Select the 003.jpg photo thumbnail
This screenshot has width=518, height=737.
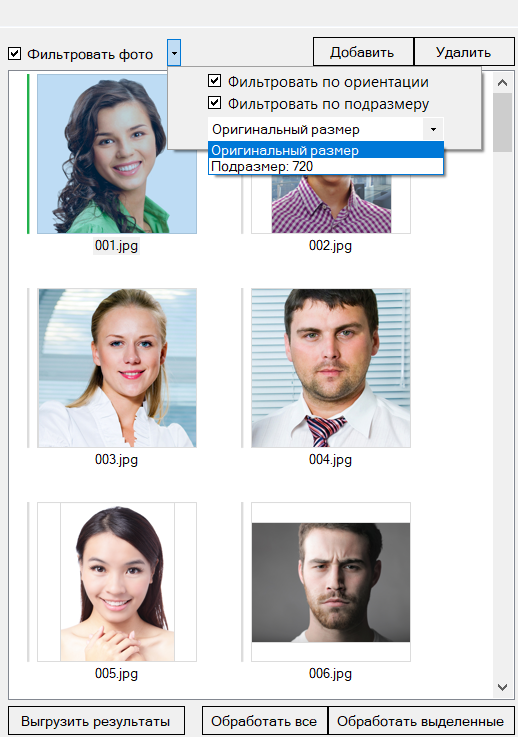(117, 368)
